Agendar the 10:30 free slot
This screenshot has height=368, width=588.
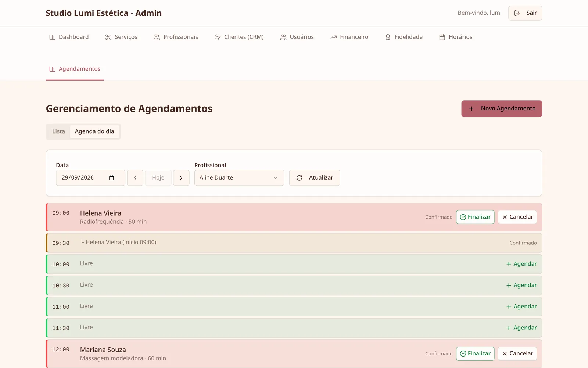521,285
